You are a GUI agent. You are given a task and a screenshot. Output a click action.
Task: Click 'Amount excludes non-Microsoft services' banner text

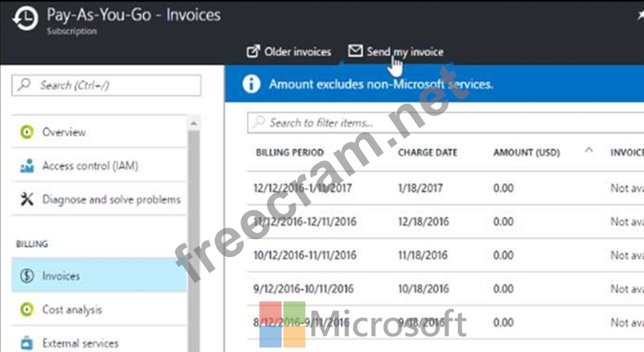[x=381, y=84]
